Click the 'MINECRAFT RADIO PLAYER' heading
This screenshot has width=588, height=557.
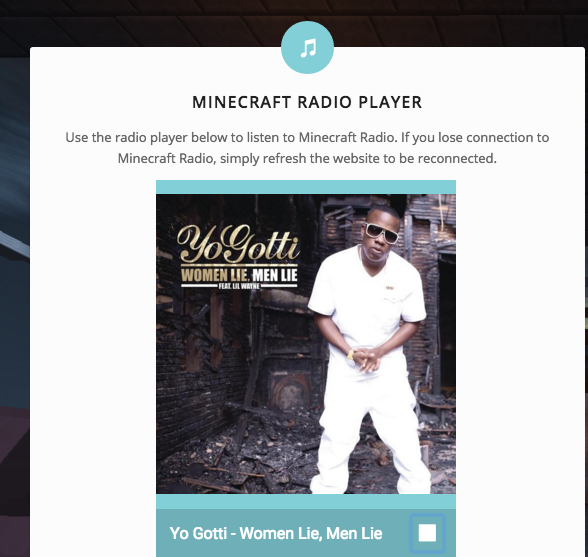[x=307, y=102]
